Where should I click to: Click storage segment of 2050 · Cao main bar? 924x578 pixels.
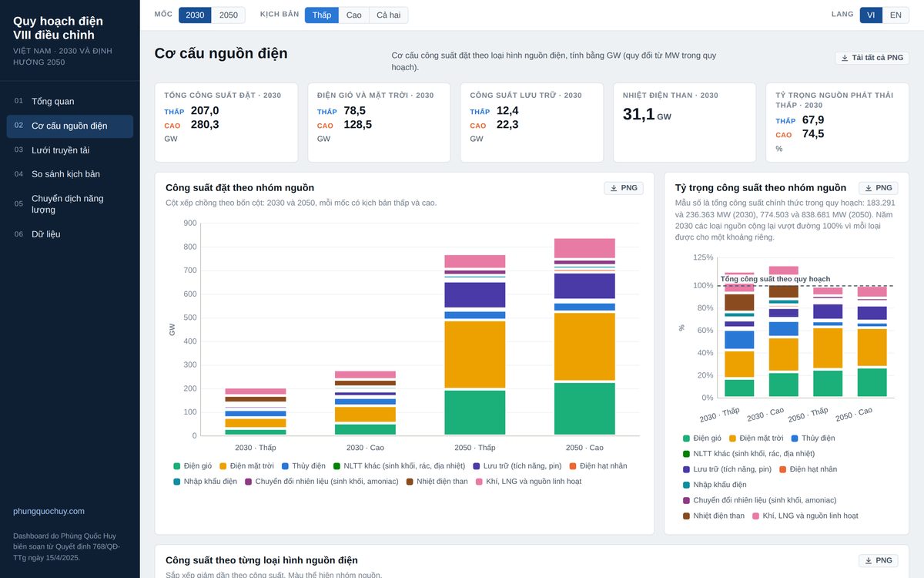pyautogui.click(x=584, y=286)
